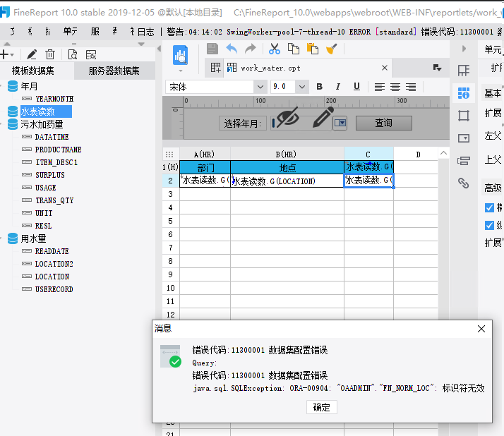Copy the selected cell
Screen dimensions: 504x436
[294, 49]
